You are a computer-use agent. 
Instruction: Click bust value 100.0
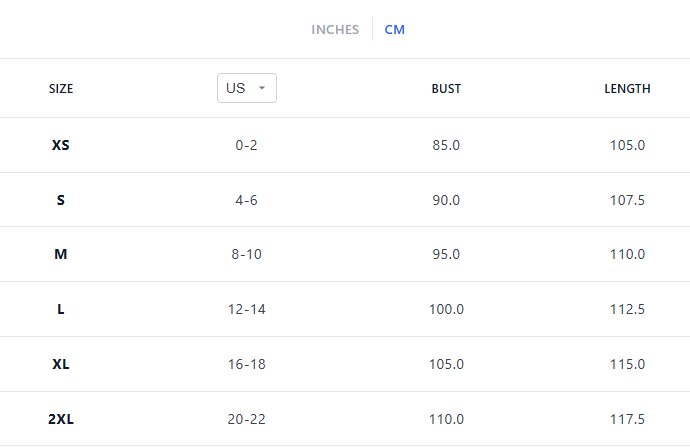pos(446,309)
